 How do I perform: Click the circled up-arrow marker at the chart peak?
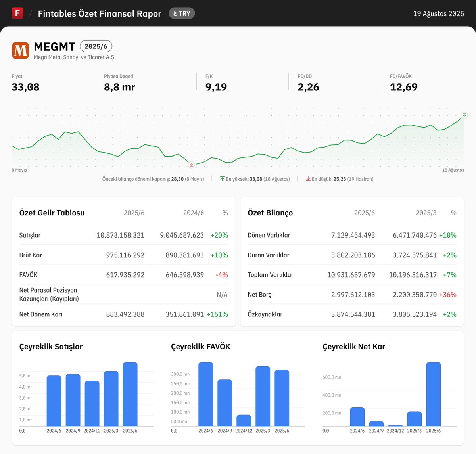463,116
